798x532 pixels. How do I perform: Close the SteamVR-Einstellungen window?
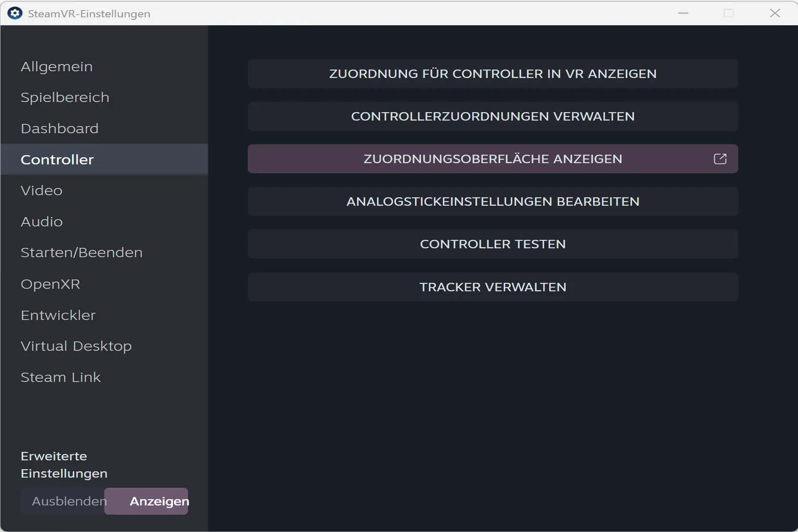pos(775,13)
